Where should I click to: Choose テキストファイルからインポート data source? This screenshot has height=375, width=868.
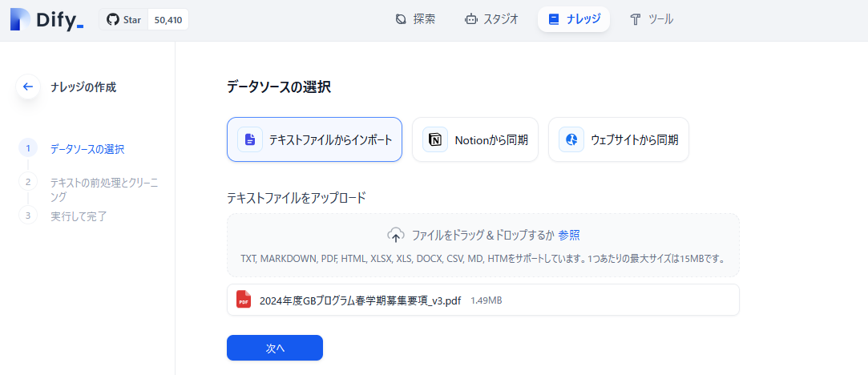pos(314,139)
